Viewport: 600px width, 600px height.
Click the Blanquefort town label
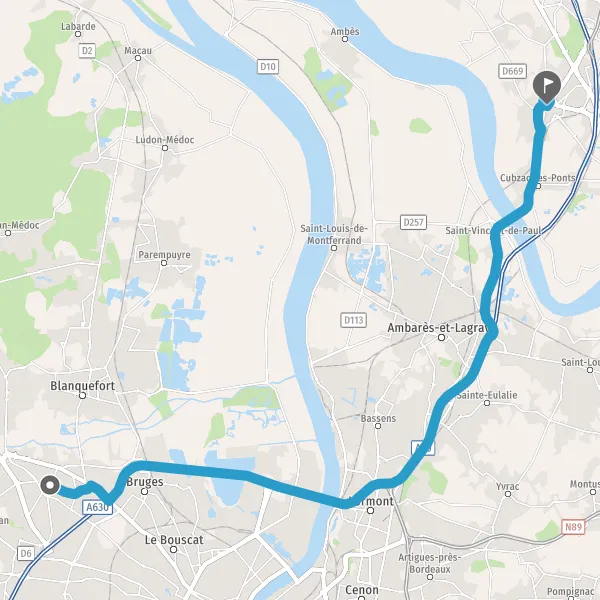tap(82, 386)
